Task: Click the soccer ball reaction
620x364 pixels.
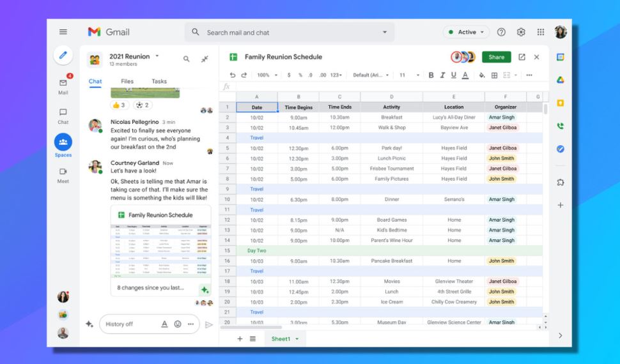Action: click(143, 105)
